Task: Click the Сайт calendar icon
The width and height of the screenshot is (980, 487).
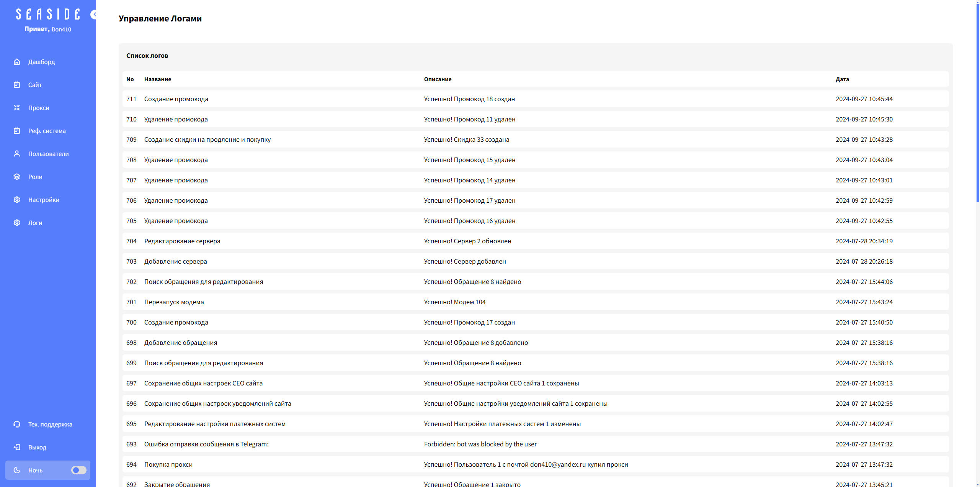Action: click(17, 85)
